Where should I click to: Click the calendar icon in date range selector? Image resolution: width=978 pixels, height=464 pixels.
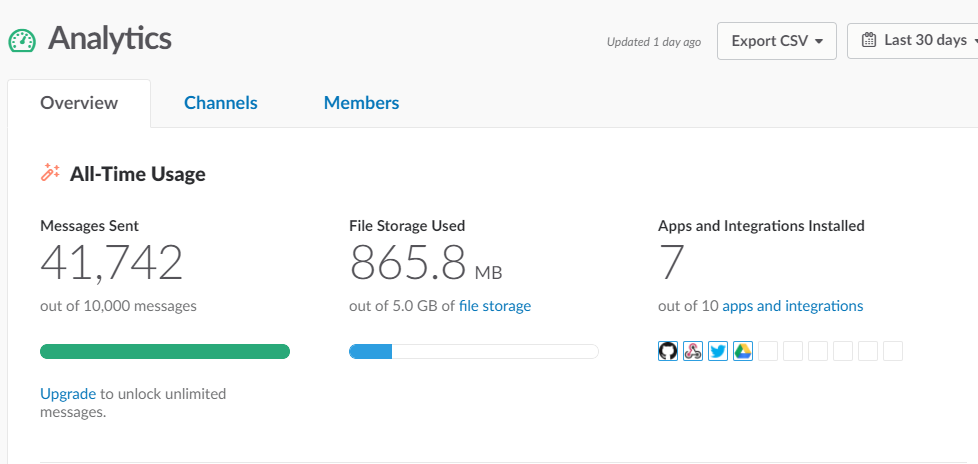[868, 41]
